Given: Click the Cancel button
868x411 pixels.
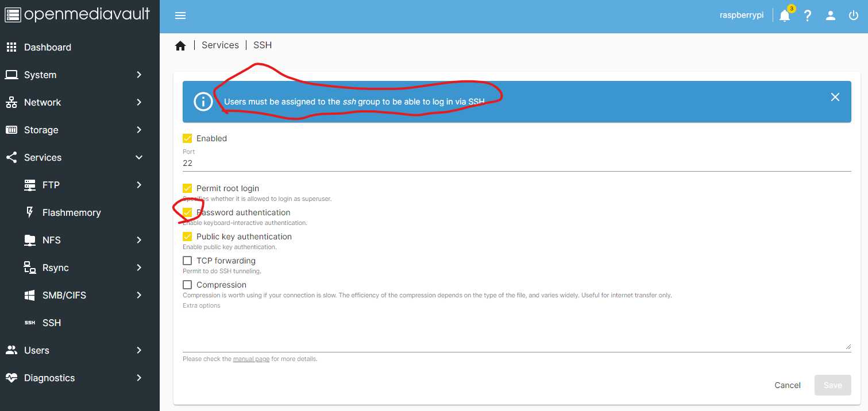Looking at the screenshot, I should coord(788,385).
